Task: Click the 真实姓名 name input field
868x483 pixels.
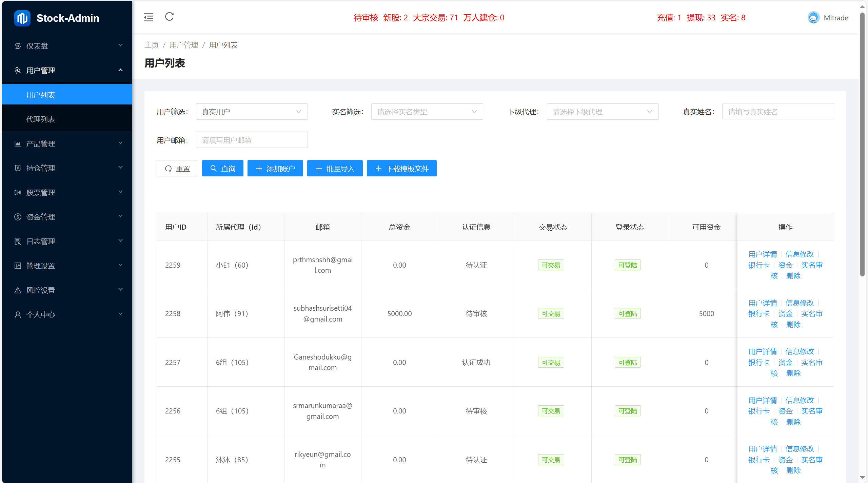Action: click(x=778, y=112)
